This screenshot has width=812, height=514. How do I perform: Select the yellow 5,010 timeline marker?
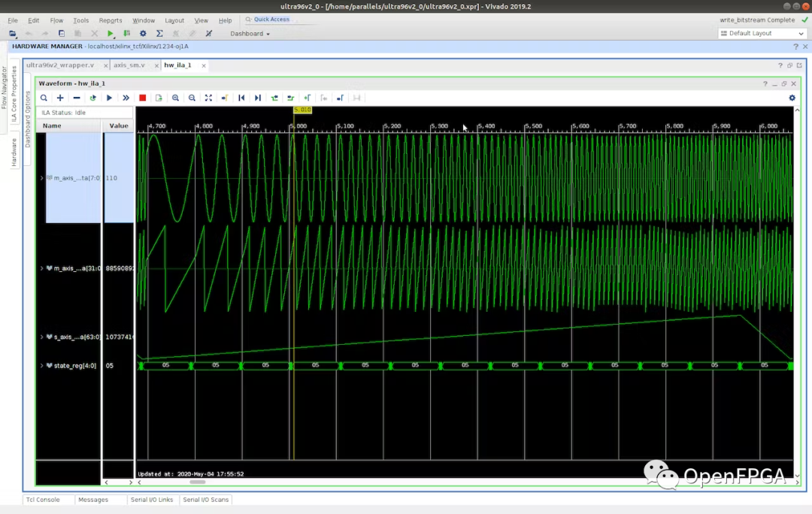302,110
